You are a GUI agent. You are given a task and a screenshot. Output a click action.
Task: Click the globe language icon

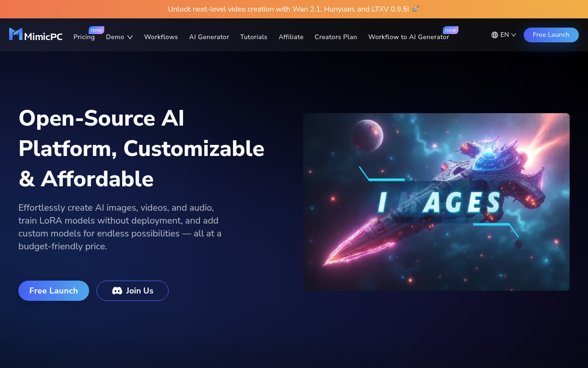pos(494,34)
